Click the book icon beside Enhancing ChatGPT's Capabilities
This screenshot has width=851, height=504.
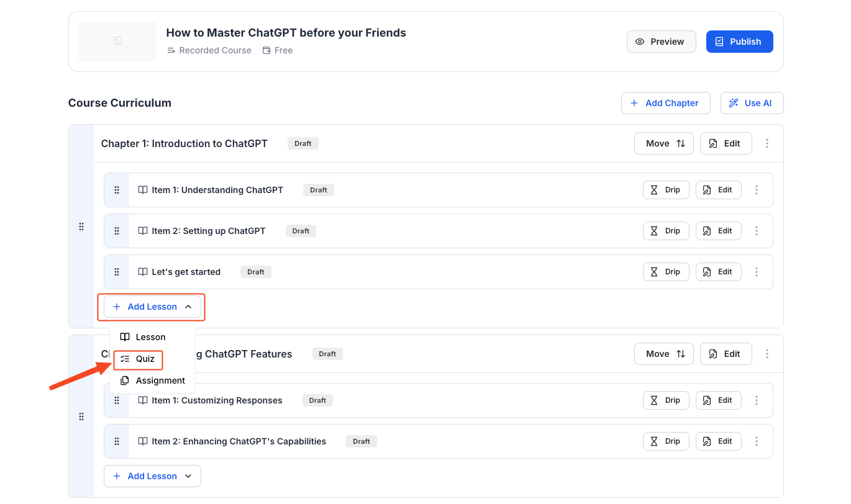[143, 441]
